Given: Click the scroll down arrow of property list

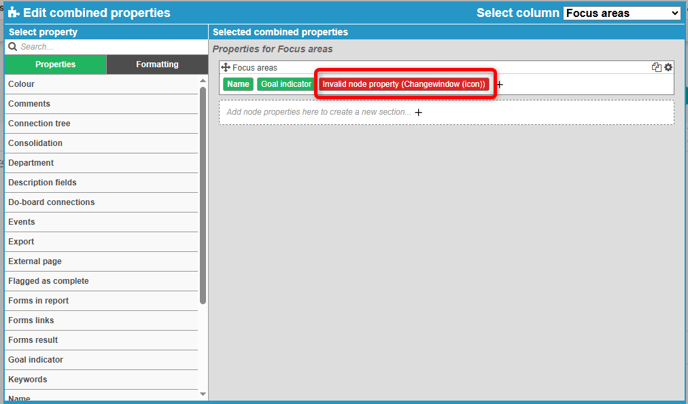Looking at the screenshot, I should click(x=204, y=394).
